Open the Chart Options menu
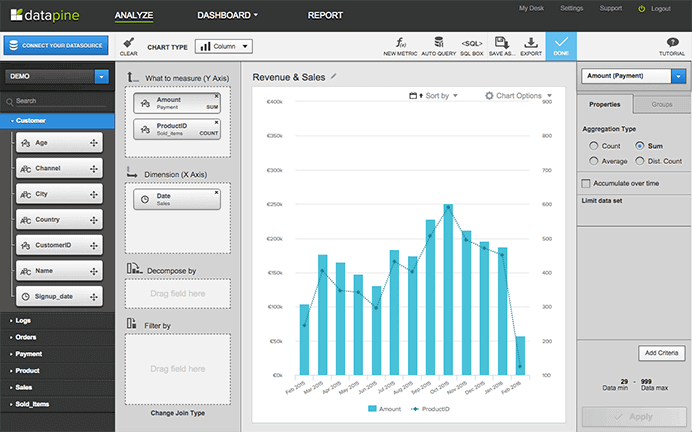692x432 pixels. (x=512, y=96)
